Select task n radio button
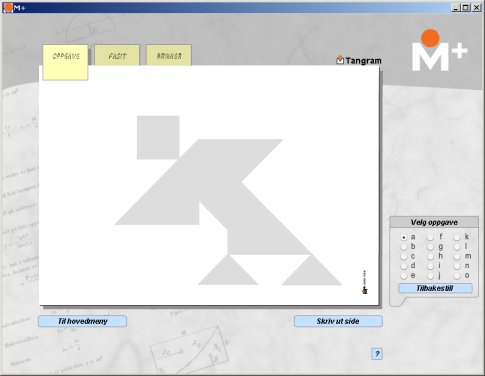The image size is (485, 376). coord(457,266)
